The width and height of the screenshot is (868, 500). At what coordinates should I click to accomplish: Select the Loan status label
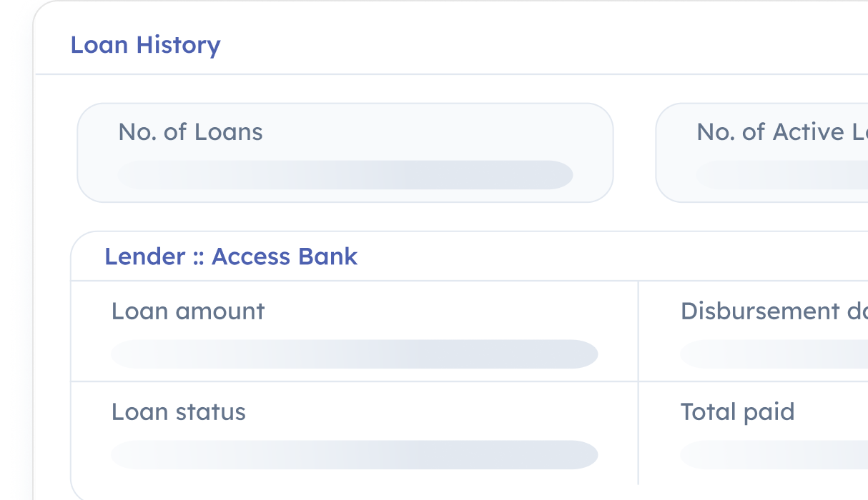(178, 412)
